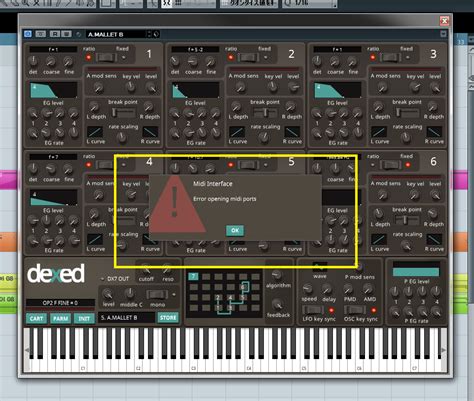Toggle operator 1 ratio/fixed switch
Screen dimensions: 474x401
tap(106, 57)
